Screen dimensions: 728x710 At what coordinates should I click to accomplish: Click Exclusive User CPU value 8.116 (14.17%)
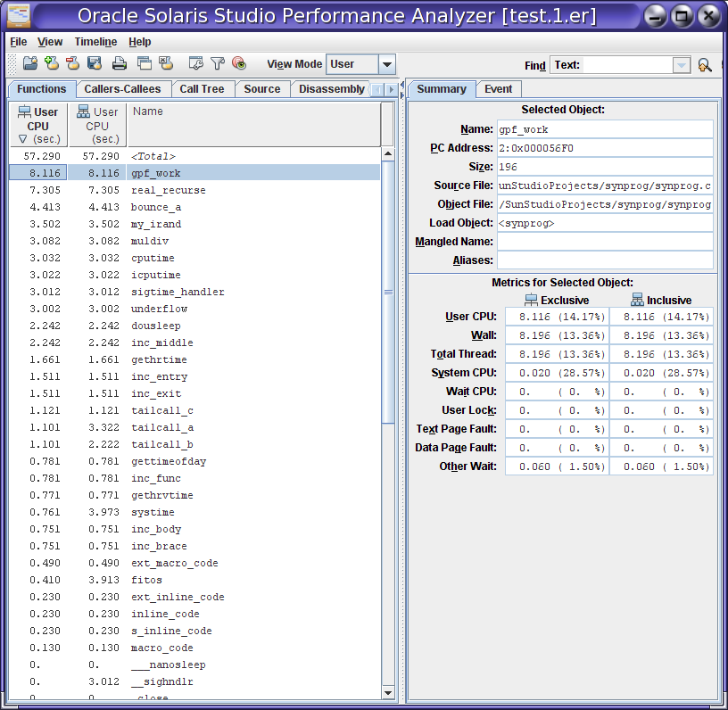557,317
